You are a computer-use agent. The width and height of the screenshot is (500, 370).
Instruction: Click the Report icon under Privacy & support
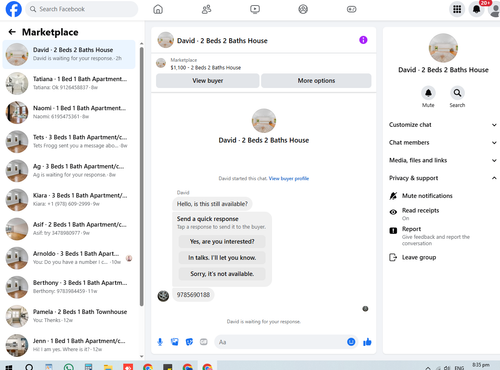(393, 231)
